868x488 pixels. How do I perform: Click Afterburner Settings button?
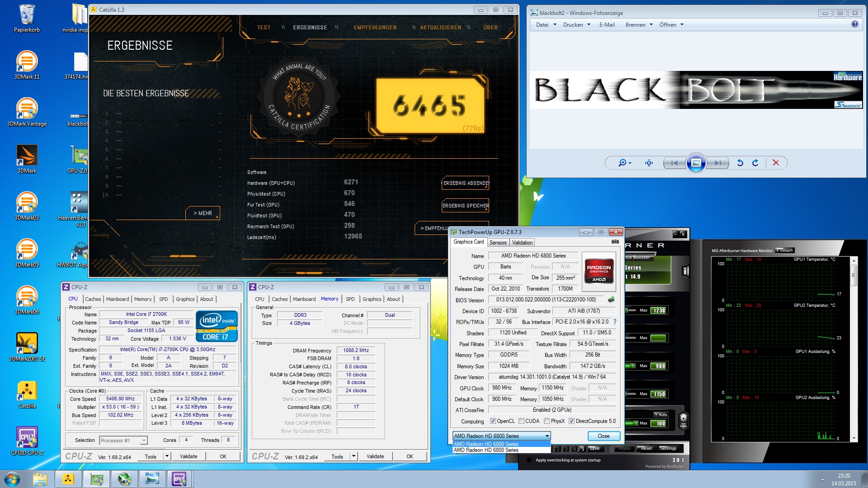coord(668,449)
